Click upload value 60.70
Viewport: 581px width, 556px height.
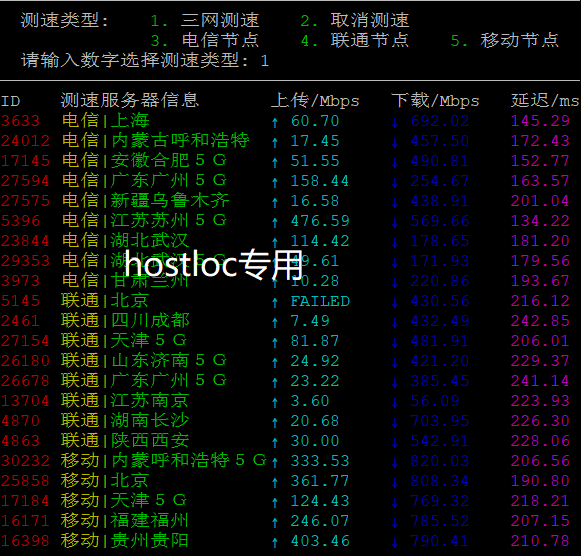pos(315,121)
